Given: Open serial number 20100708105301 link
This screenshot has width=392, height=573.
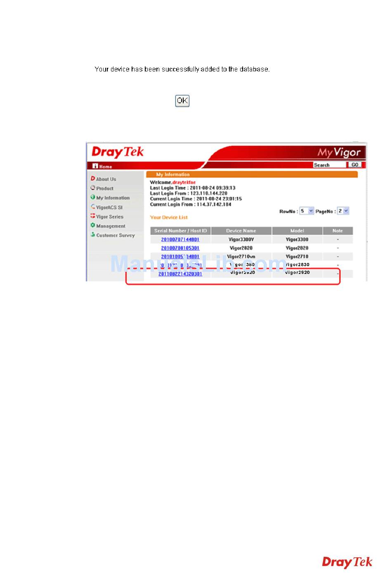Looking at the screenshot, I should pyautogui.click(x=180, y=248).
